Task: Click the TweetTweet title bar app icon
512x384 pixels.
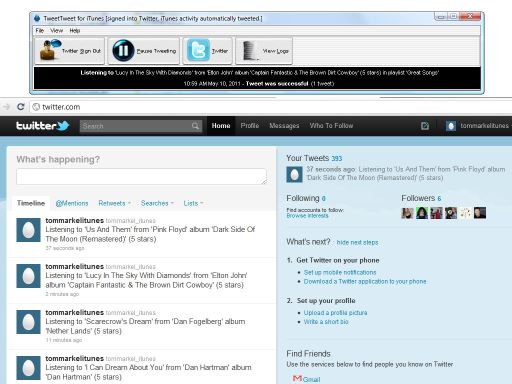Action: tap(37, 18)
